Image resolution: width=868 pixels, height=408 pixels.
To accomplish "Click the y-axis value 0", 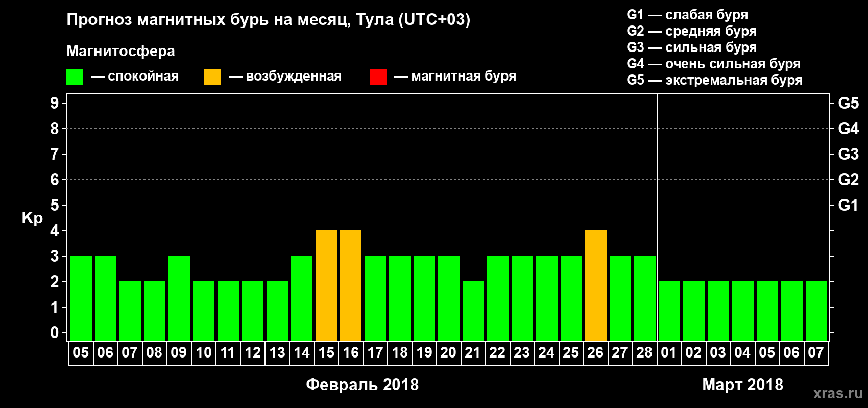I will click(55, 333).
